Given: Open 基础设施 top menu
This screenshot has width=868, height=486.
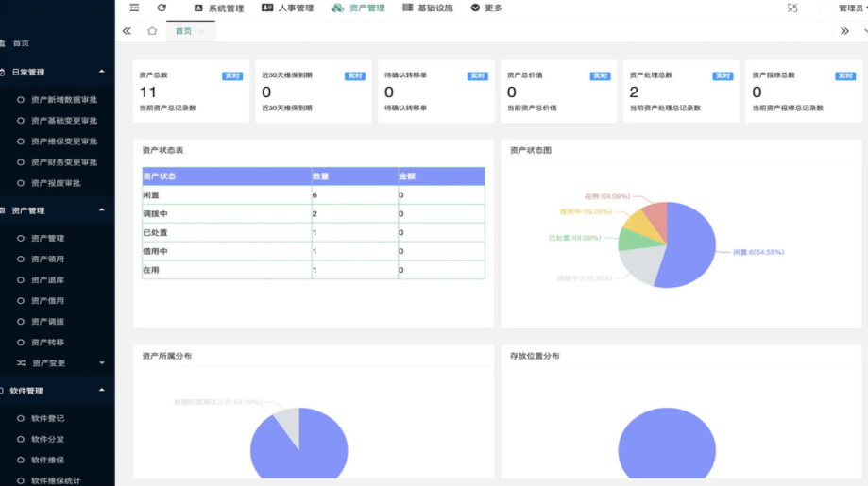Looking at the screenshot, I should click(x=427, y=8).
